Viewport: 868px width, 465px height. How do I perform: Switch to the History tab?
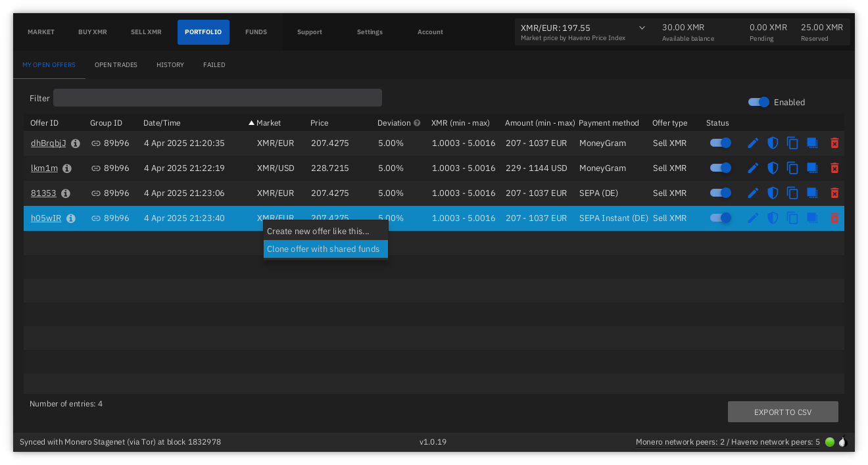(x=170, y=65)
